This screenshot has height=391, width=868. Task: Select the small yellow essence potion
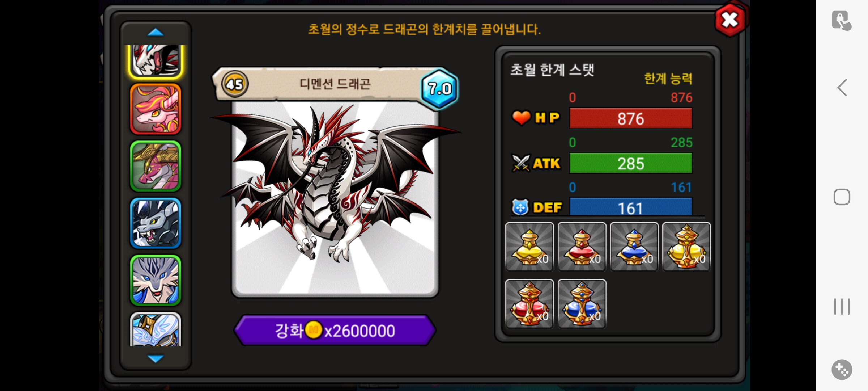coord(529,247)
